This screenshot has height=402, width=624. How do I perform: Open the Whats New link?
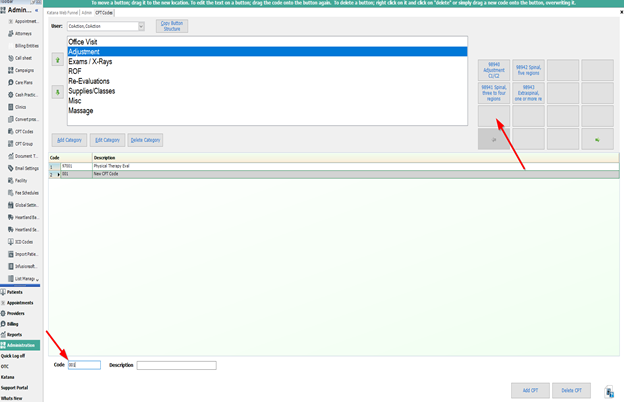pos(12,398)
